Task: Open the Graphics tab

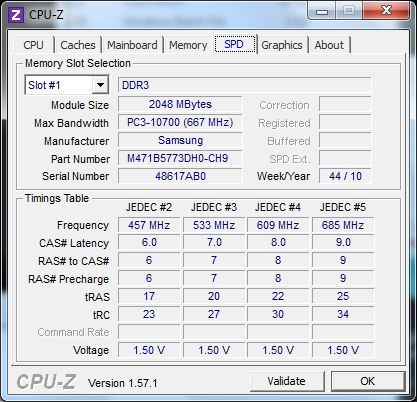Action: (282, 45)
